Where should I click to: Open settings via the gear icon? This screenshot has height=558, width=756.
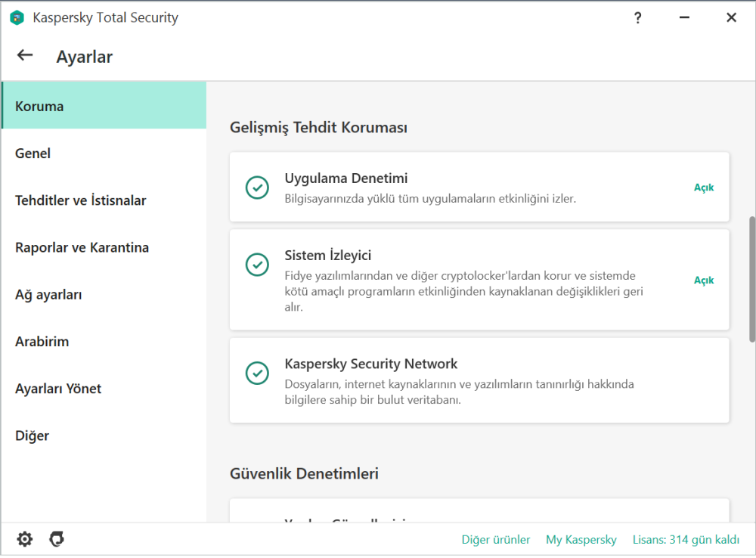25,538
